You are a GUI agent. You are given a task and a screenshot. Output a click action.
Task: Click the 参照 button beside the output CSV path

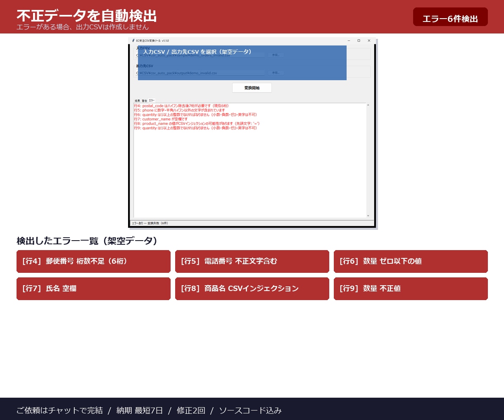[x=276, y=73]
